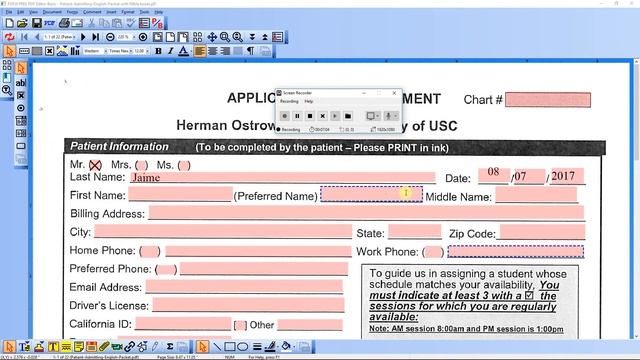
Task: Stop the screen recording
Action: [x=310, y=116]
